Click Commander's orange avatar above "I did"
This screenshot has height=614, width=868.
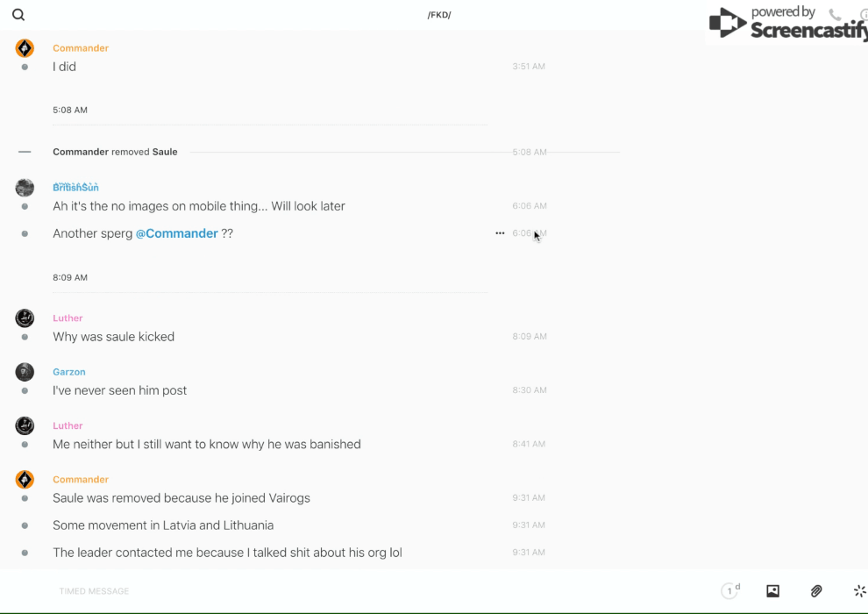[25, 48]
